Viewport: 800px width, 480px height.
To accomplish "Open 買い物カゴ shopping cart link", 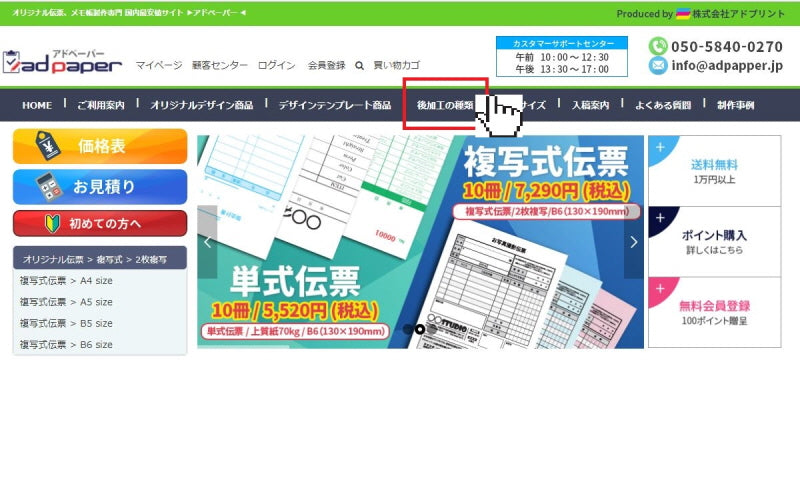I will click(x=396, y=65).
